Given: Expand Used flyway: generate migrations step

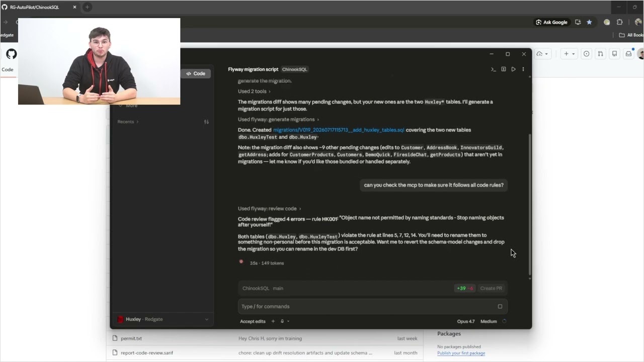Looking at the screenshot, I should (x=278, y=120).
